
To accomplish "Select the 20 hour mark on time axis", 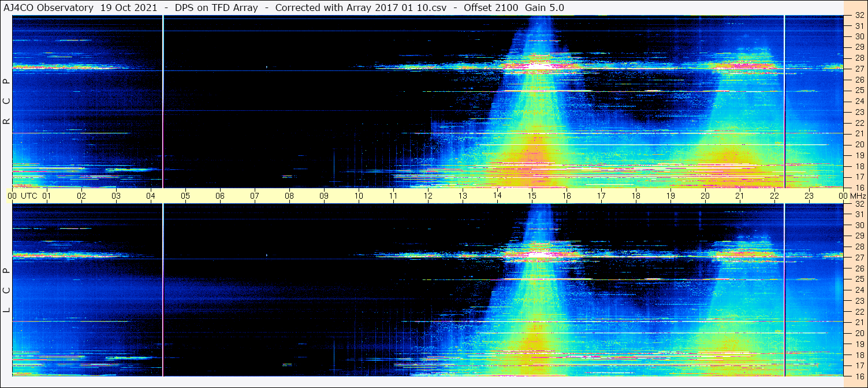I will tap(705, 196).
